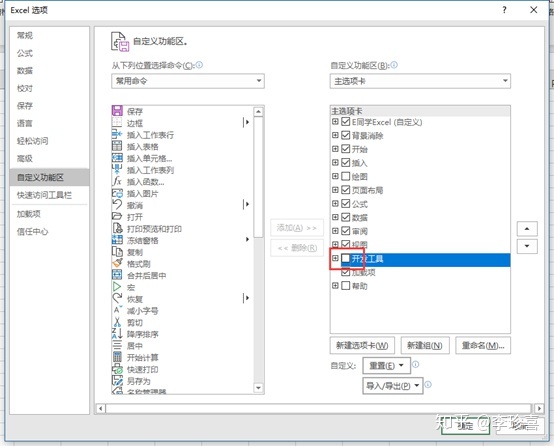
Task: Select the 快速打印 icon
Action: (x=117, y=369)
